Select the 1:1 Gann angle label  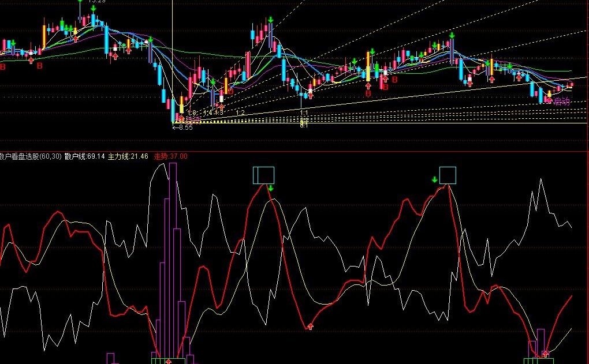[304, 112]
